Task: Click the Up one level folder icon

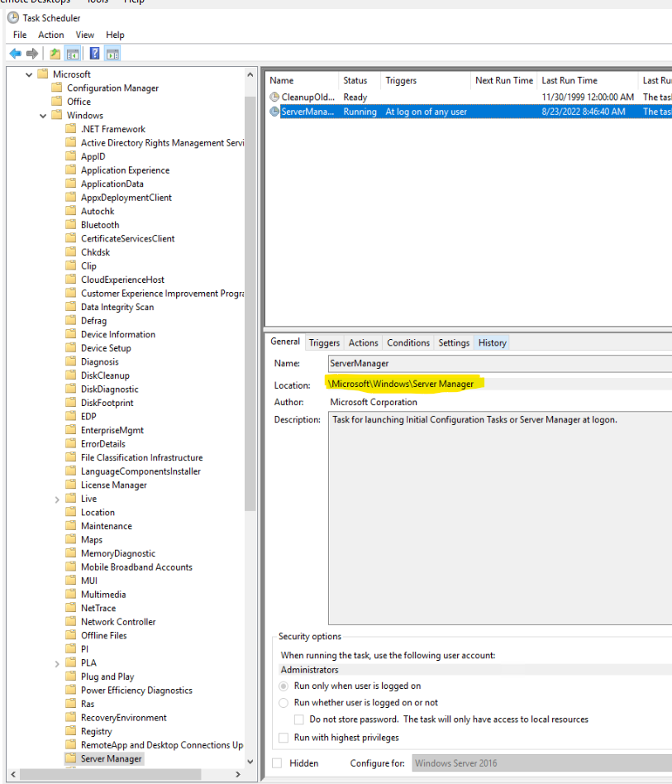Action: point(55,54)
